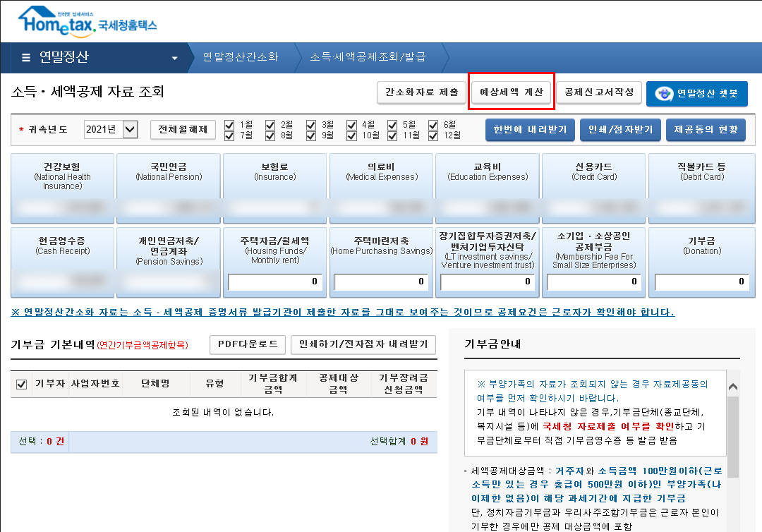Click the 예상세액 계산 button
The width and height of the screenshot is (762, 532).
tap(512, 92)
